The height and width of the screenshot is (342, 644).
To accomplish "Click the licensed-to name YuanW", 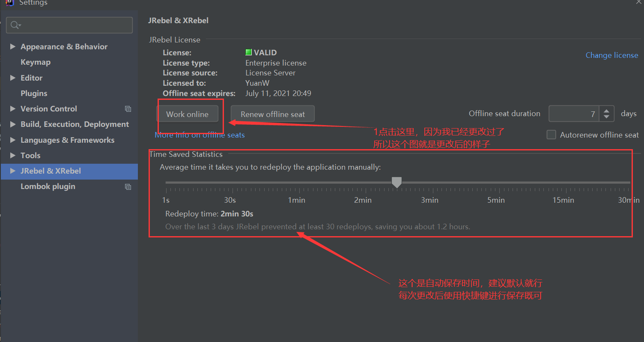I will [x=257, y=83].
